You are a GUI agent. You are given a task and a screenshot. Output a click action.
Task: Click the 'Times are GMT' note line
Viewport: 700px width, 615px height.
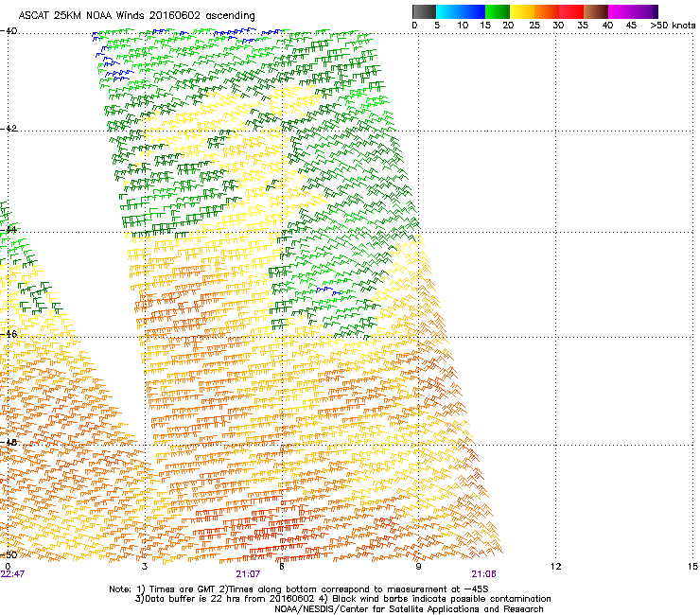point(299,589)
